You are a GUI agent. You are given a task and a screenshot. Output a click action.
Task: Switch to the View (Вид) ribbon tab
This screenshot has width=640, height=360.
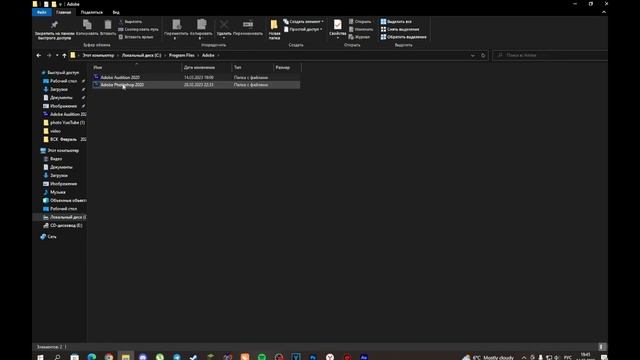coord(116,12)
